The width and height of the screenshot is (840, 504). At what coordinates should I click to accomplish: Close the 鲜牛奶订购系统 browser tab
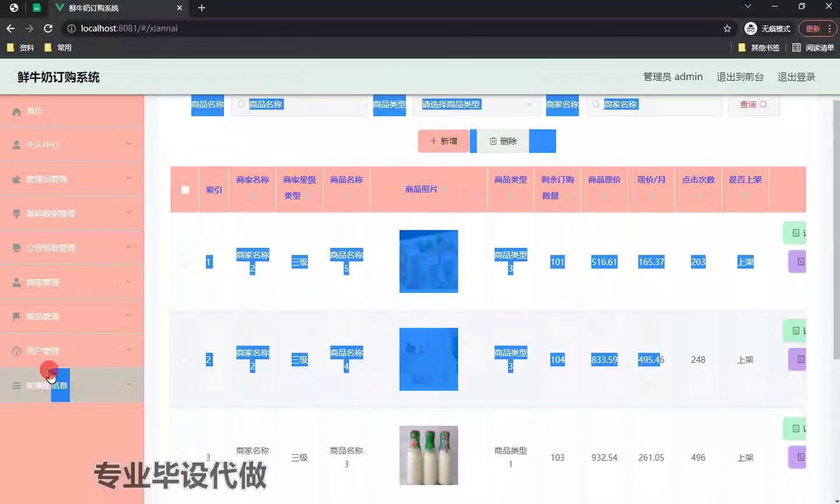[x=179, y=8]
